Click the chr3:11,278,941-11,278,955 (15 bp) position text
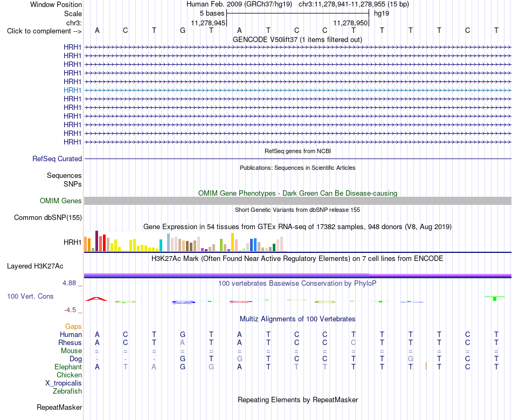Viewport: 512px width, 420px height. click(354, 4)
